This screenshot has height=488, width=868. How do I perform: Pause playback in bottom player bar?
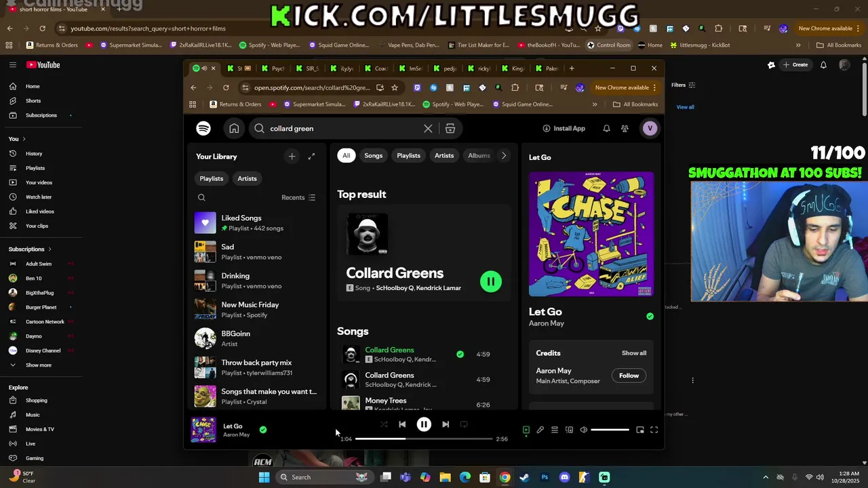point(424,424)
